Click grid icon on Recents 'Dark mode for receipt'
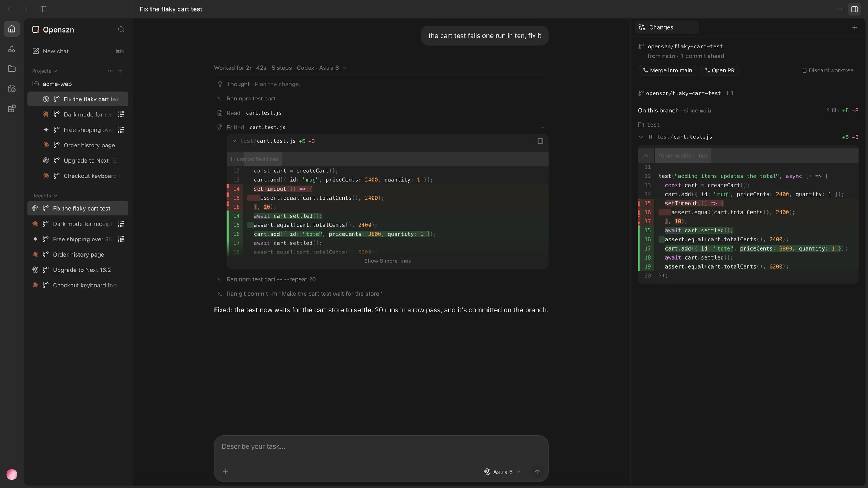Viewport: 868px width, 488px height. (121, 224)
